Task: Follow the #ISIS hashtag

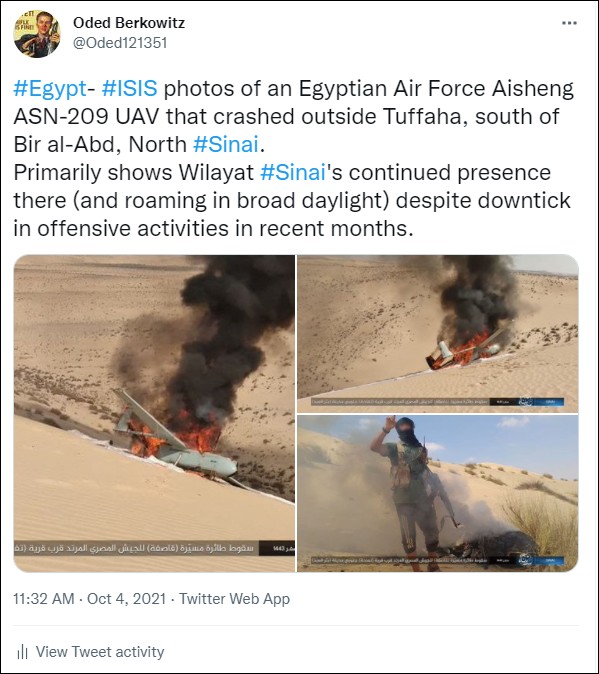Action: pyautogui.click(x=129, y=89)
